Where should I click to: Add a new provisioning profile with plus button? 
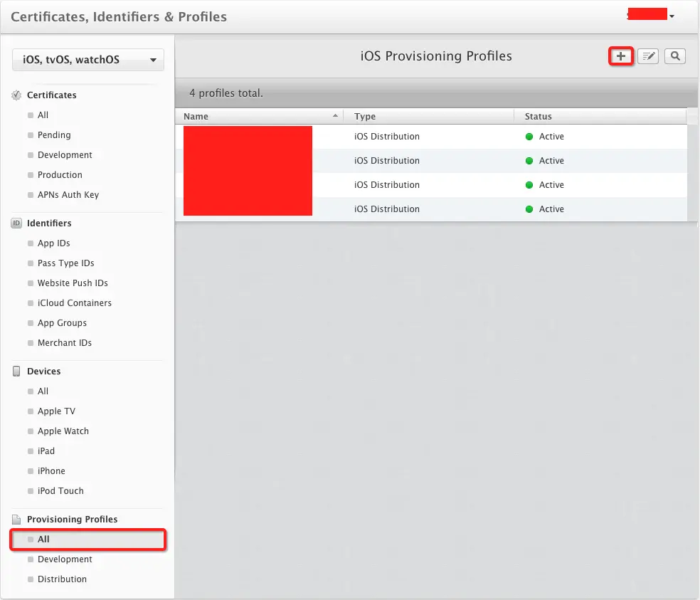(x=620, y=56)
